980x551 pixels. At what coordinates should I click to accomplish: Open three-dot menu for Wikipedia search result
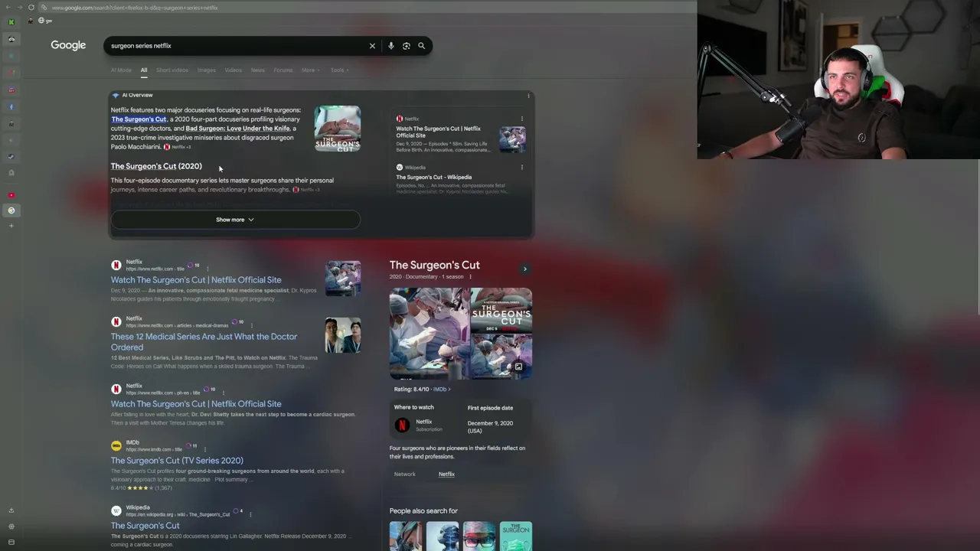click(x=250, y=514)
